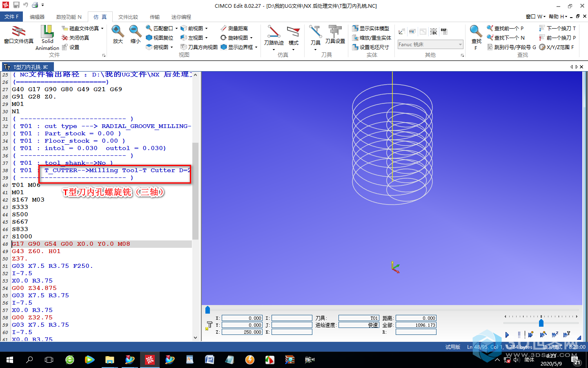Click 缩放/重生实体 zoom regenerate solid
This screenshot has height=368, width=588.
(372, 38)
